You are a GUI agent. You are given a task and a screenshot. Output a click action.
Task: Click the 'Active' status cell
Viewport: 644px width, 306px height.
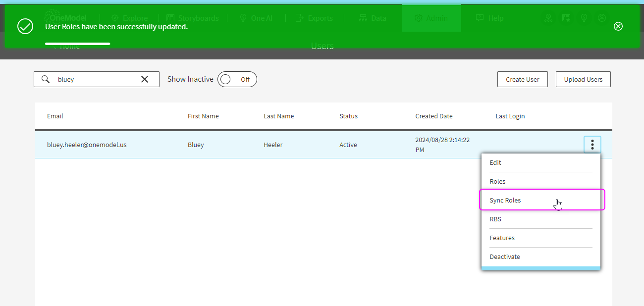coord(348,145)
